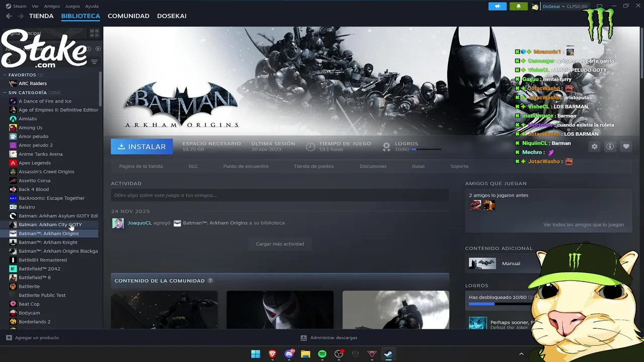
Task: Open Página de la tienda link
Action: [x=141, y=166]
